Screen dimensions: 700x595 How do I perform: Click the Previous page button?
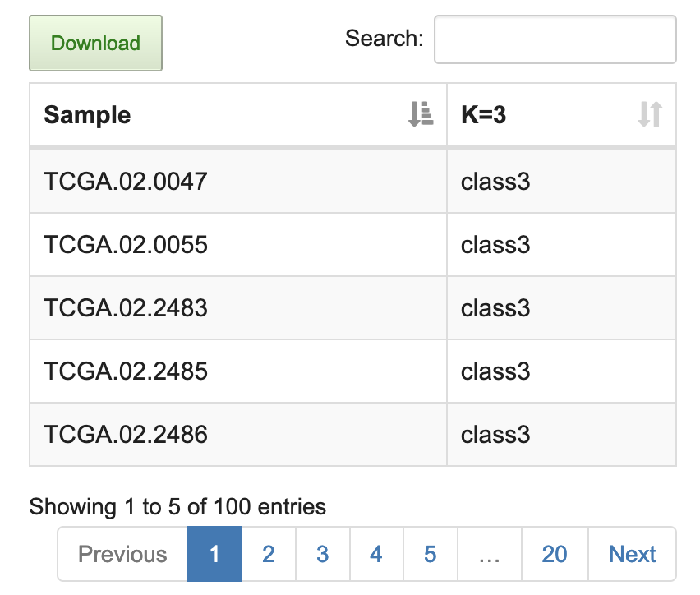122,554
